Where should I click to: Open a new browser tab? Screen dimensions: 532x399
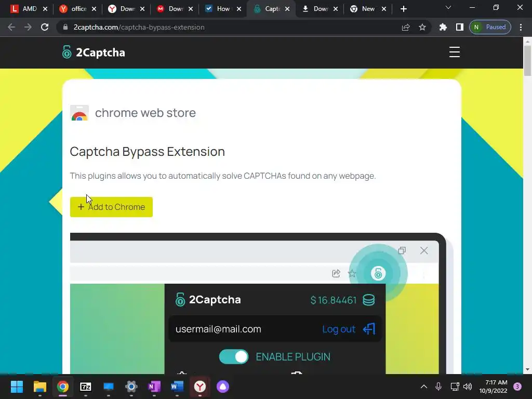tap(403, 9)
